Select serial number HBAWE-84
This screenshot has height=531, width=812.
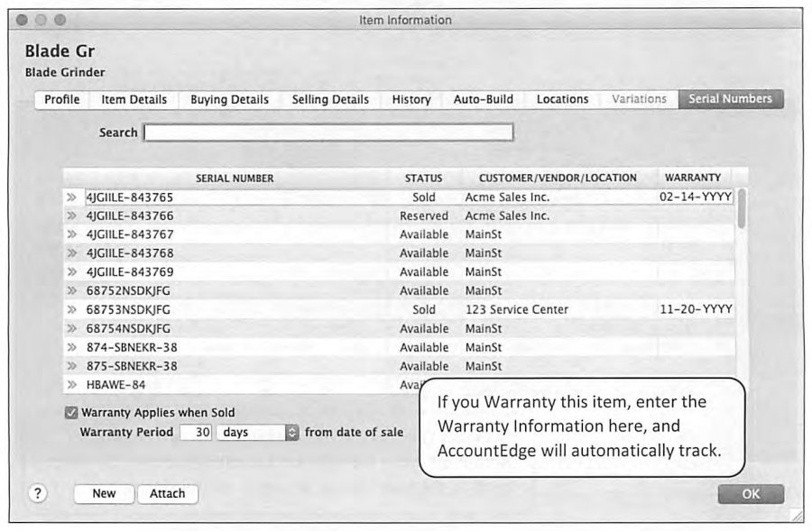(x=115, y=385)
